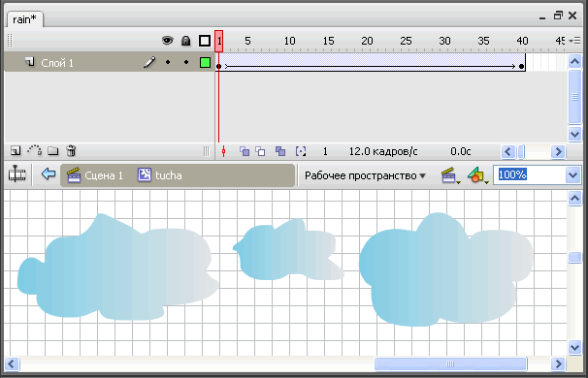The width and height of the screenshot is (588, 378).
Task: Click the pencil icon on Слой 1
Action: point(149,62)
